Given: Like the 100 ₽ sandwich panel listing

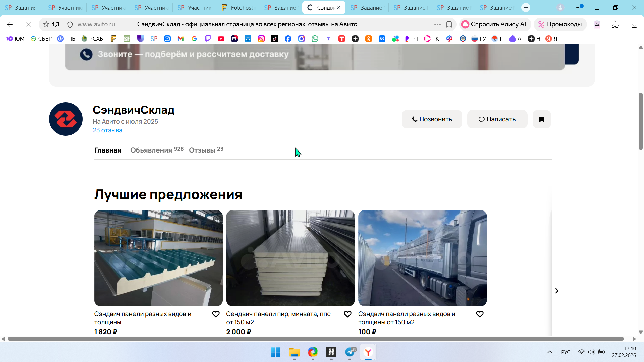Looking at the screenshot, I should [480, 314].
